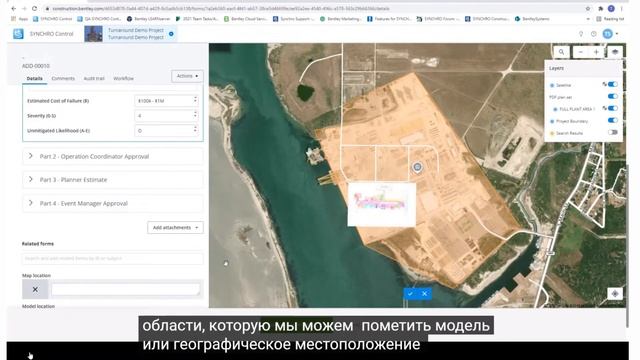Open Unmitigated Likelihood (A-E) dropdown
The width and height of the screenshot is (640, 360).
(x=166, y=131)
